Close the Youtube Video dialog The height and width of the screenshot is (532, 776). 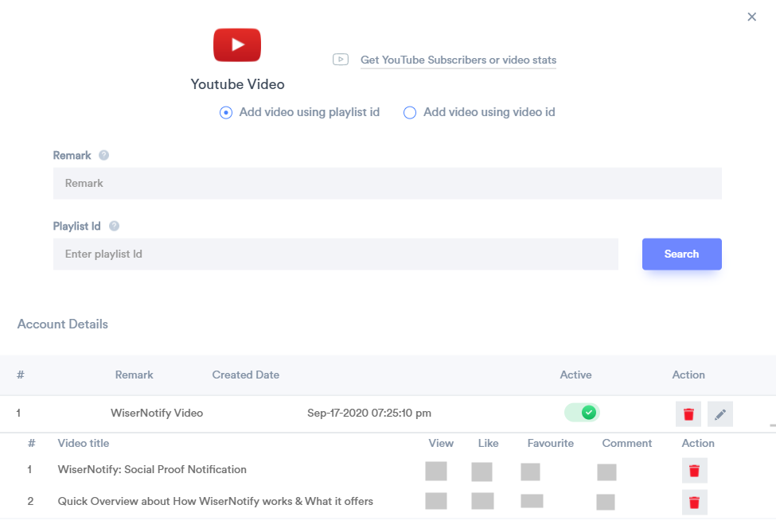751,17
